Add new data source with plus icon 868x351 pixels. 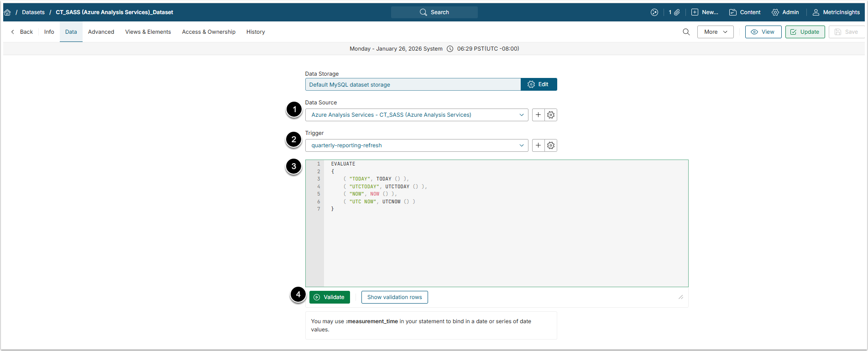click(539, 115)
